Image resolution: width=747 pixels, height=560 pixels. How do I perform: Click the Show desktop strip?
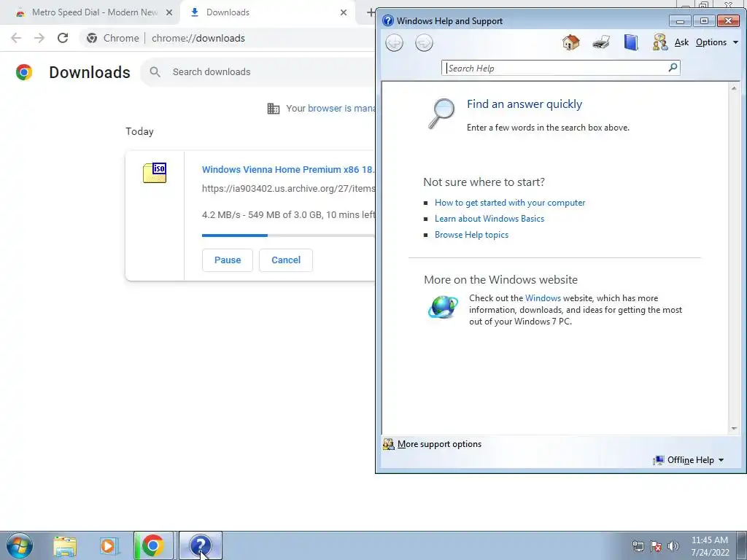[x=741, y=545]
